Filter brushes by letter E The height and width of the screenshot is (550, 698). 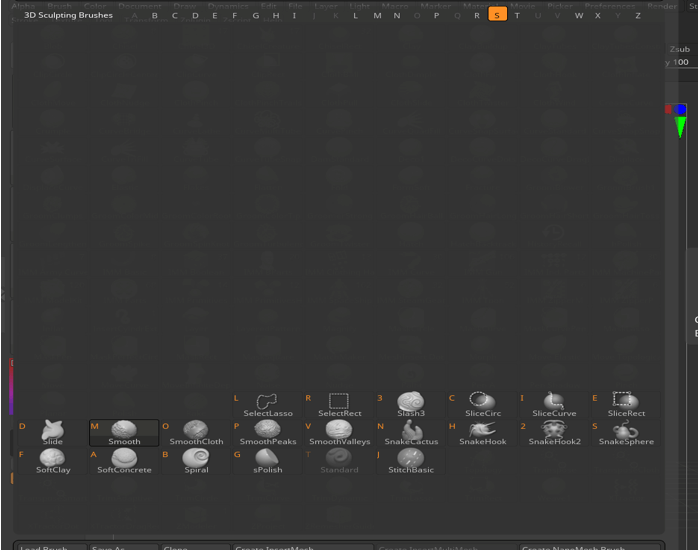pos(215,16)
